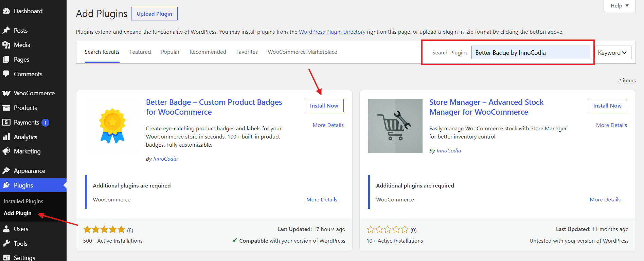The height and width of the screenshot is (261, 644).
Task: Select the Posts pushpin icon
Action: click(6, 30)
